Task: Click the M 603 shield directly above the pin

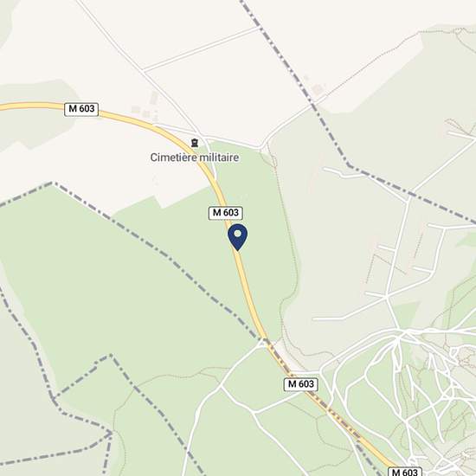Action: tap(226, 213)
